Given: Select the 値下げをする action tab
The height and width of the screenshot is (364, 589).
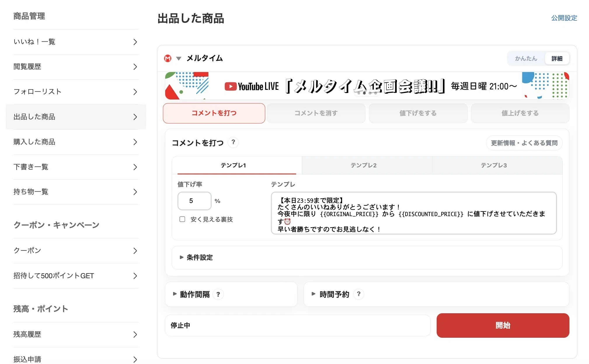Looking at the screenshot, I should coord(418,113).
